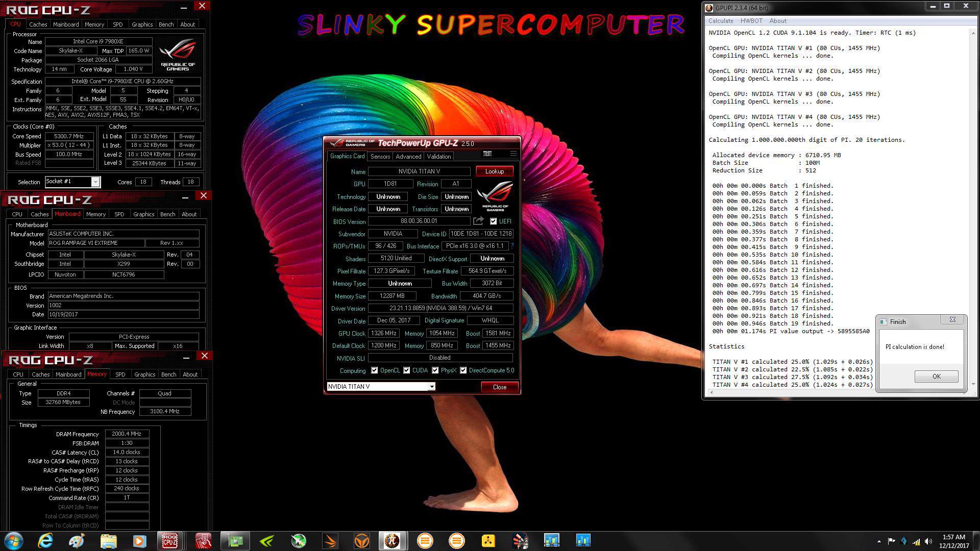The height and width of the screenshot is (551, 980).
Task: Open the About menu in GPUPI
Action: (778, 21)
